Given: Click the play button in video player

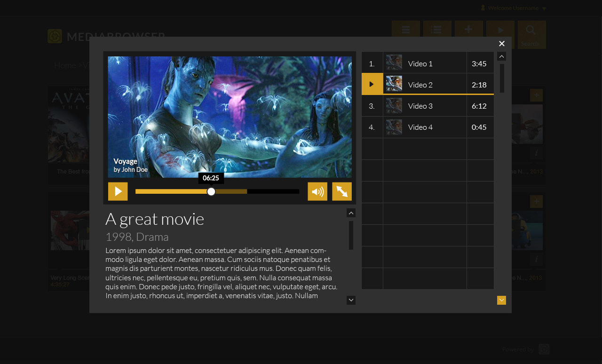Looking at the screenshot, I should click(118, 191).
